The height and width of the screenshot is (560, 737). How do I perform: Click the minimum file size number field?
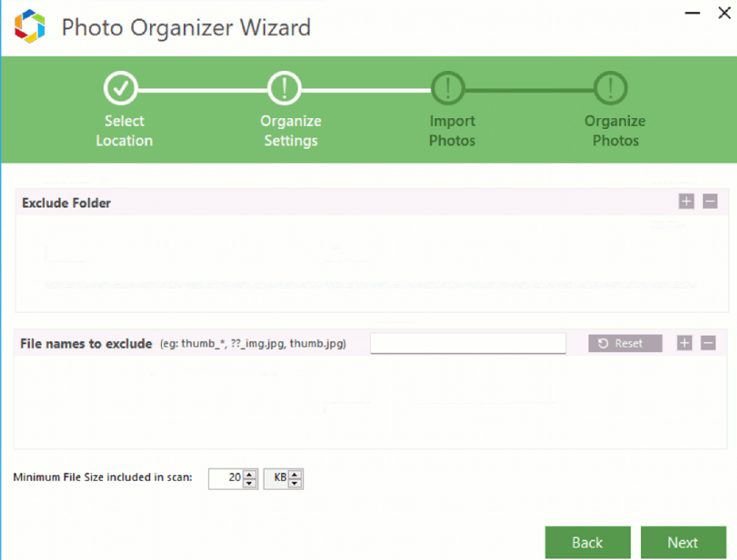tap(226, 479)
